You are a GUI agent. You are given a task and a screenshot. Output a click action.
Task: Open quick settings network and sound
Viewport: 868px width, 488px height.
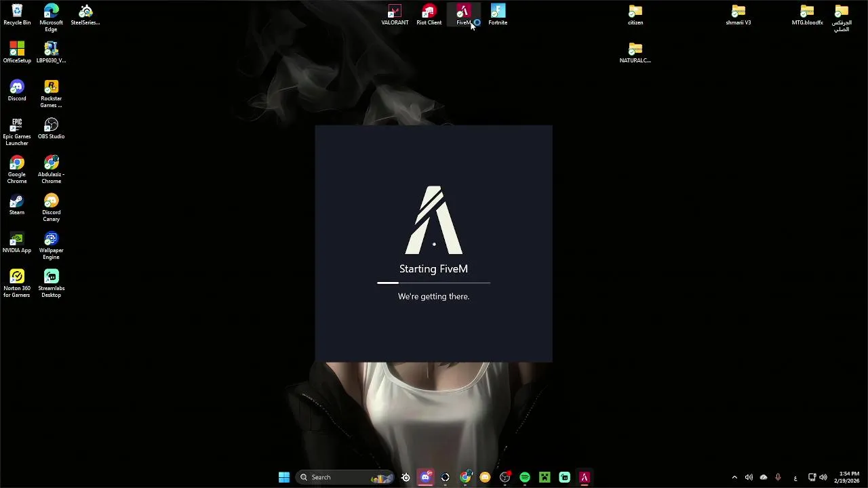click(818, 477)
